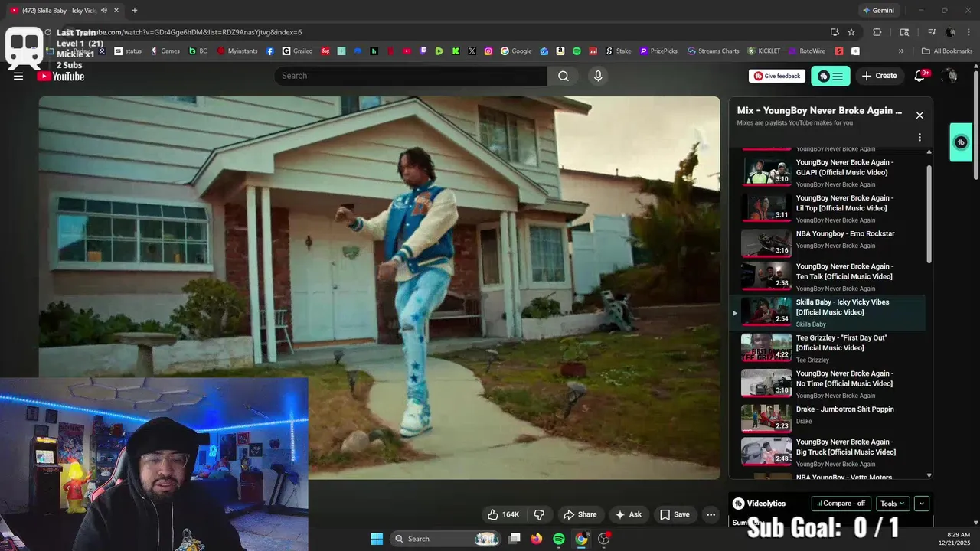Collapse the Videolytics panel chevron
980x551 pixels.
(x=921, y=504)
